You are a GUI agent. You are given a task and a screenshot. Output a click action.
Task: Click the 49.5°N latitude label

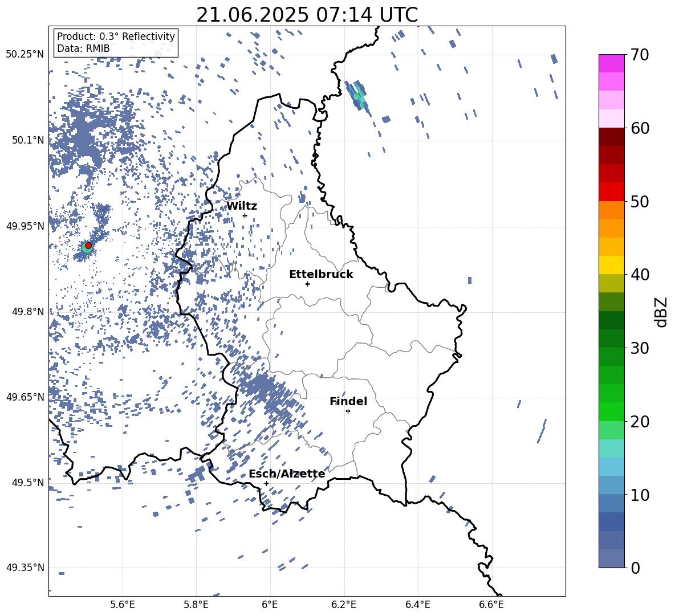tap(27, 482)
